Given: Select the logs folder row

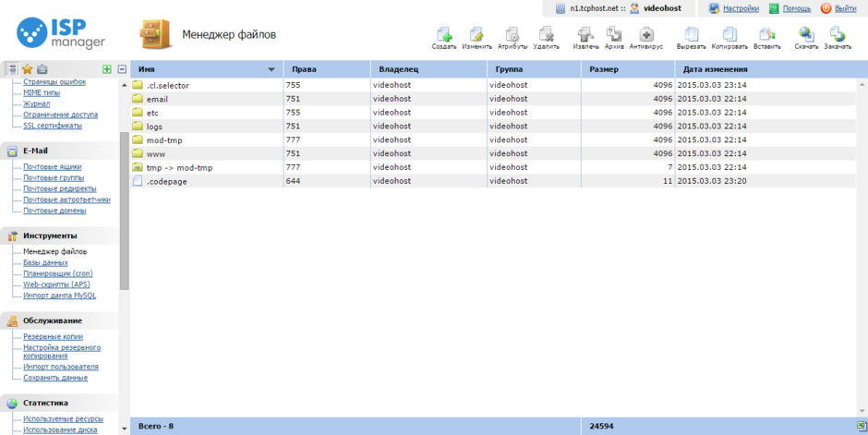Looking at the screenshot, I should tap(493, 127).
